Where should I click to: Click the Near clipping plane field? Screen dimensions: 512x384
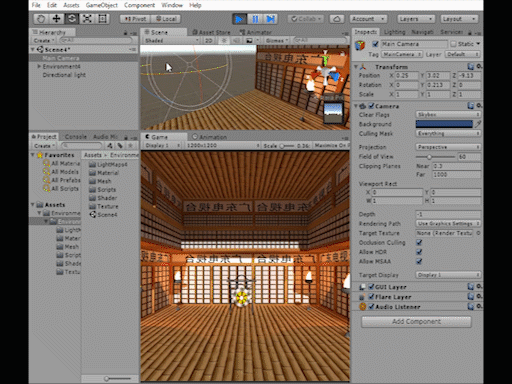[456, 166]
